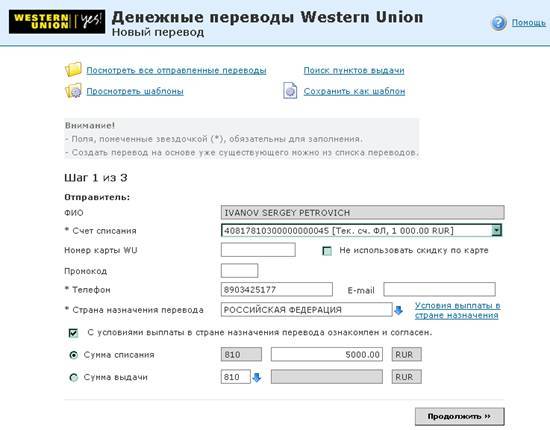The height and width of the screenshot is (430, 550).
Task: Check Не использовать скидку по карте
Action: click(327, 251)
